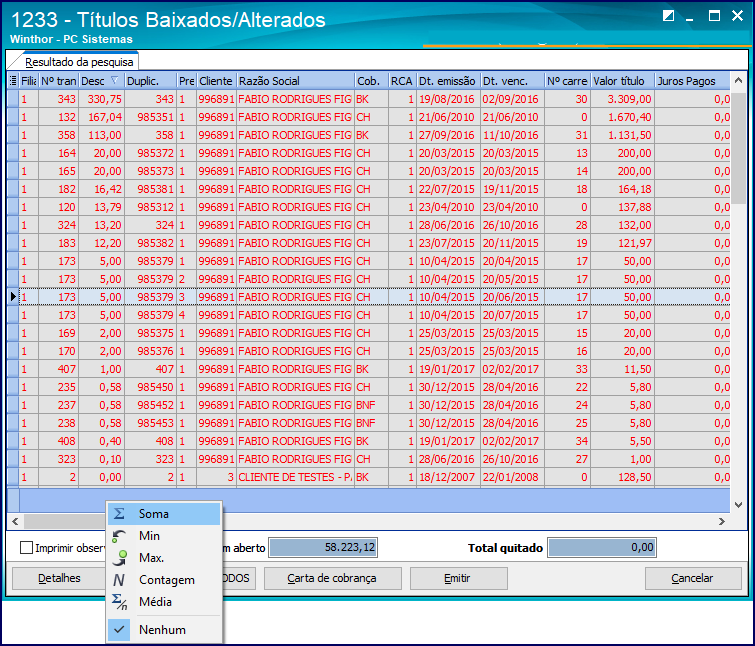
Task: Click due date cell 22/01/2008
Action: click(x=512, y=477)
